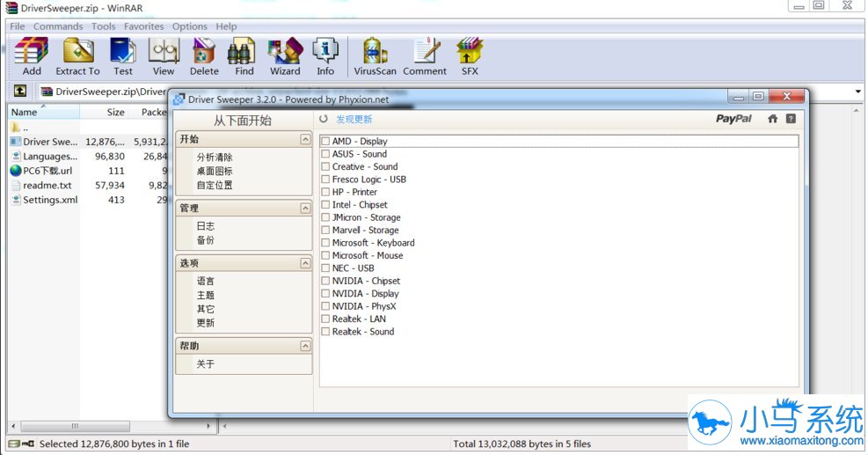The height and width of the screenshot is (455, 868).
Task: Select the Settings.xml file icon
Action: point(16,200)
